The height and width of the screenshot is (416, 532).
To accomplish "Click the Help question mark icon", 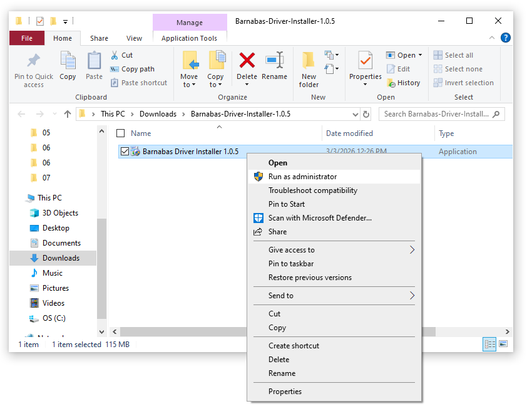I will [505, 38].
